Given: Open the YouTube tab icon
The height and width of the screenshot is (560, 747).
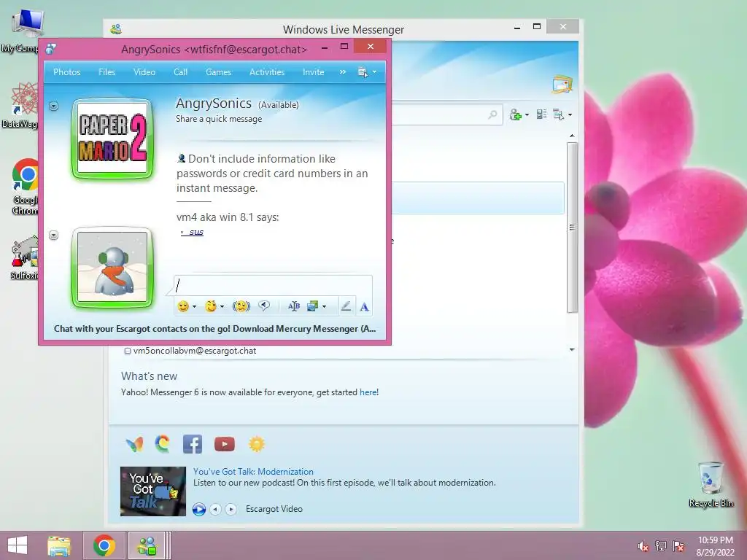Looking at the screenshot, I should pos(225,444).
